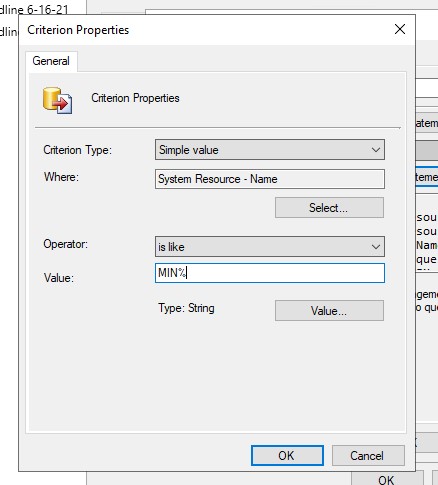Click the background window's OK button

point(387,479)
